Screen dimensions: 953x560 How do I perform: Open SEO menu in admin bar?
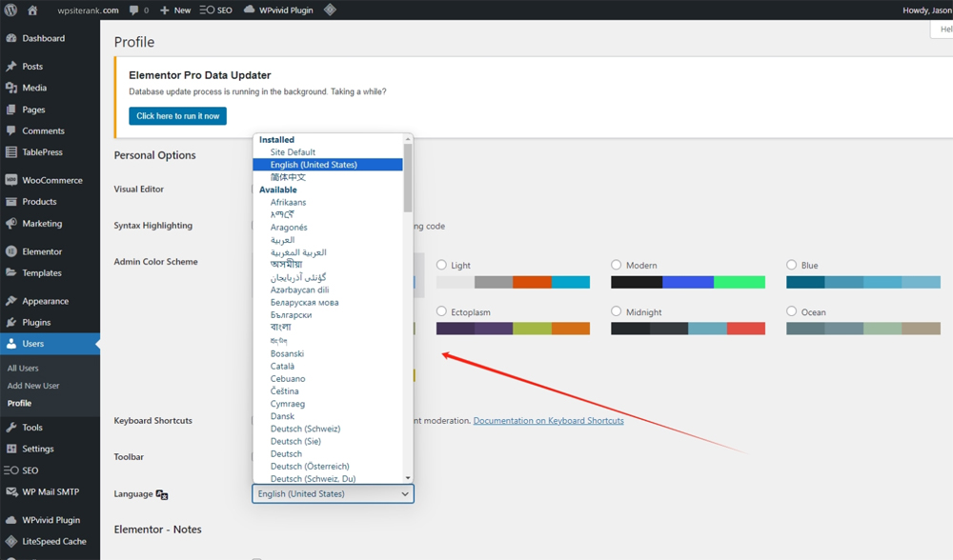pyautogui.click(x=215, y=10)
